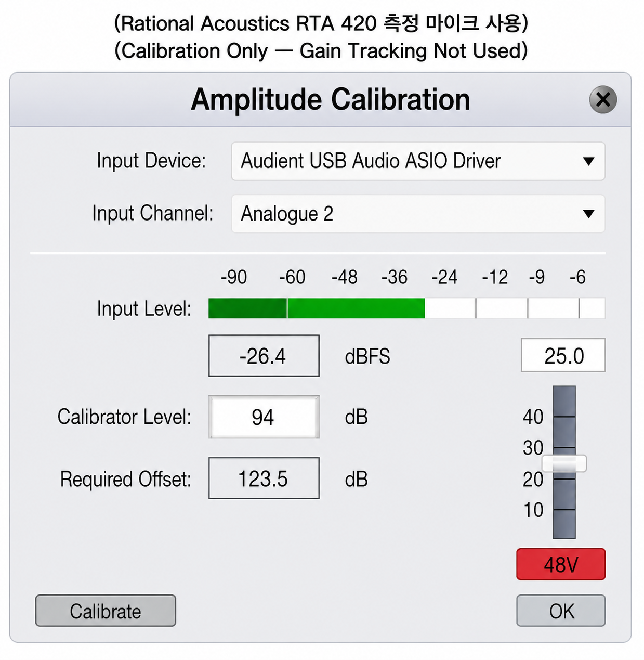Click the gain slider track at 30
The image size is (644, 660).
[x=564, y=448]
